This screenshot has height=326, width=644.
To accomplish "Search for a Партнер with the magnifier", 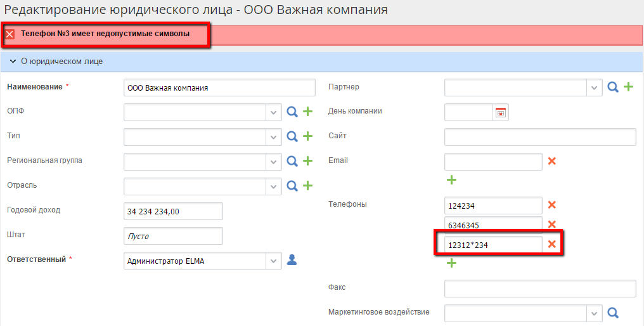I will pos(612,87).
